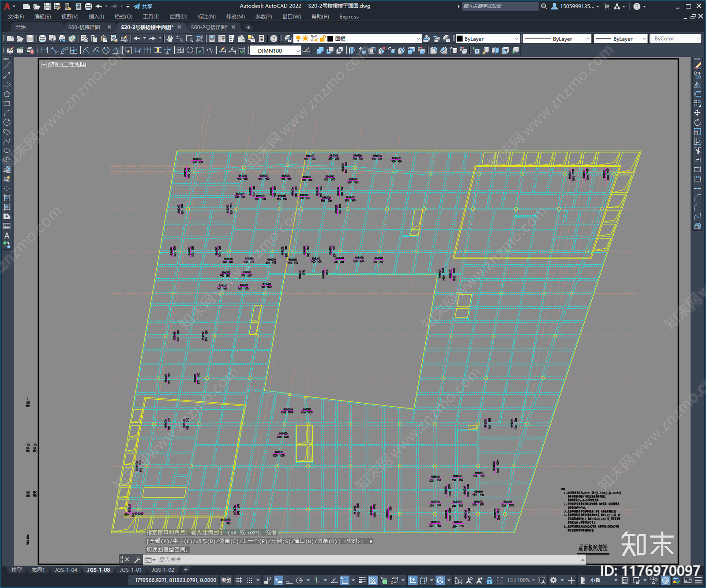The height and width of the screenshot is (588, 706).
Task: Switch to the JGS-1-04 layout tab
Action: point(66,570)
